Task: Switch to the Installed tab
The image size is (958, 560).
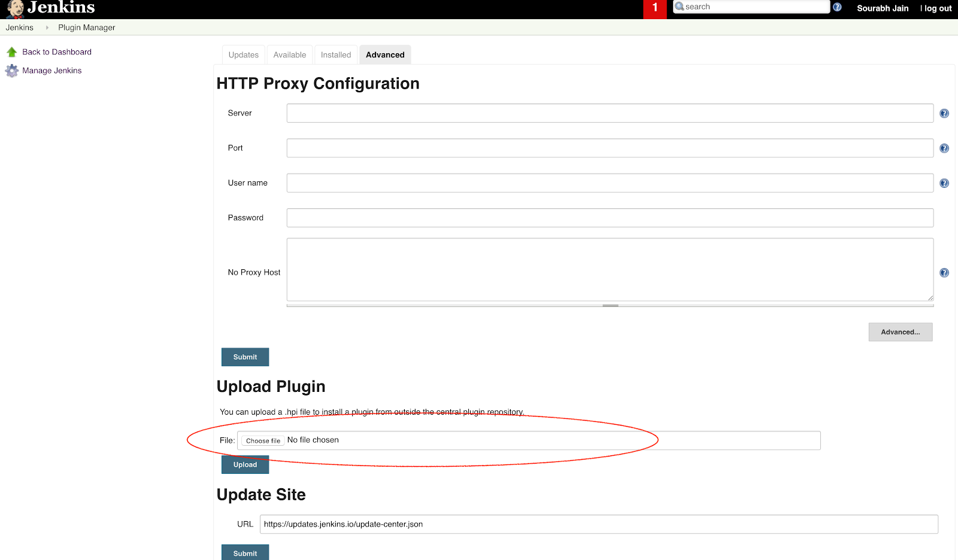Action: [x=336, y=54]
